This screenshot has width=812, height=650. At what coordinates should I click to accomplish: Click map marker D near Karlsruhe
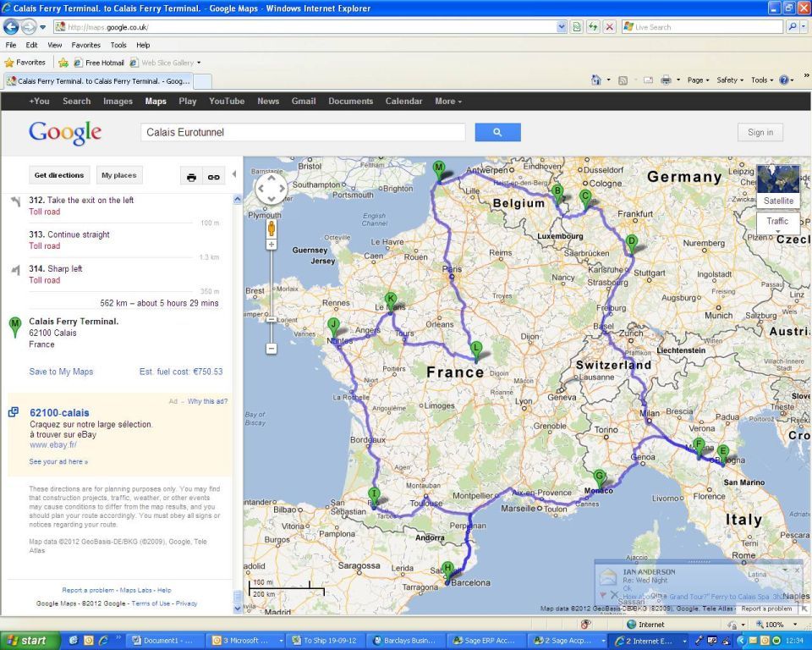pos(631,244)
